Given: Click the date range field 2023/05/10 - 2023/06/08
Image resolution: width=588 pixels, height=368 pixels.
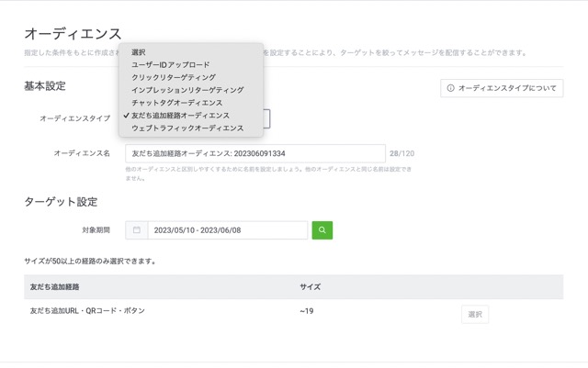Looking at the screenshot, I should pos(228,230).
